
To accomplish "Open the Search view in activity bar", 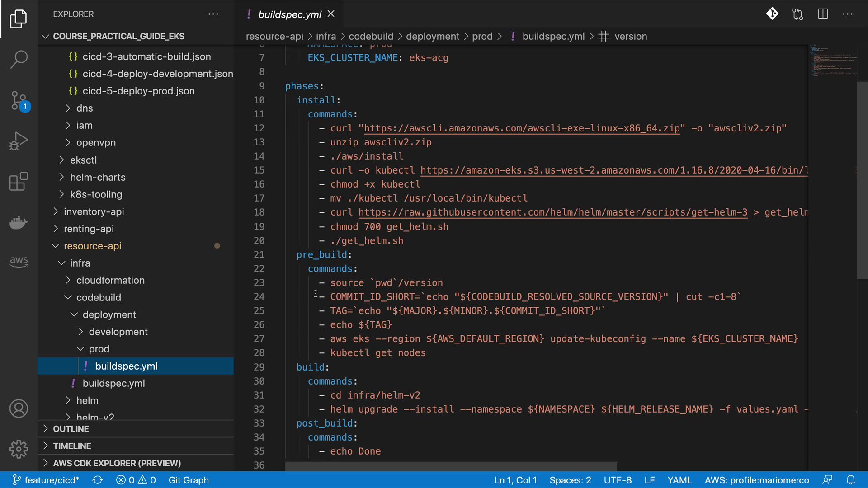I will tap(19, 59).
